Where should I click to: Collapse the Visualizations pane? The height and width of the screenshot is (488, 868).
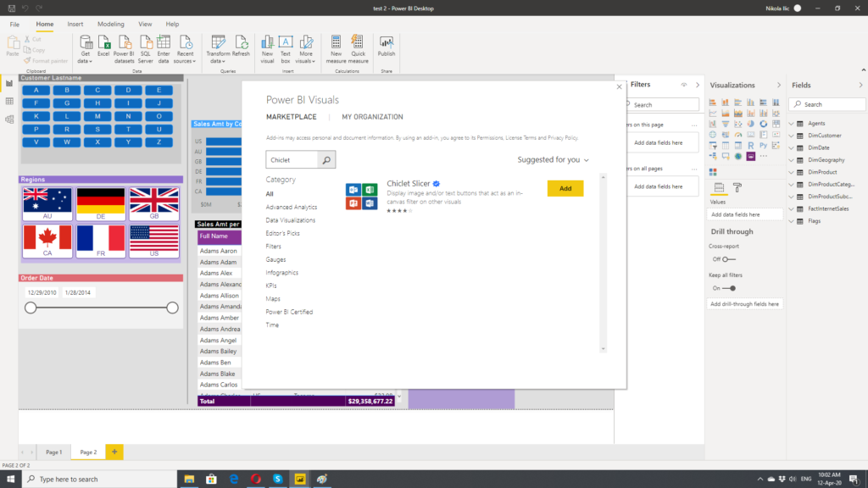[779, 86]
